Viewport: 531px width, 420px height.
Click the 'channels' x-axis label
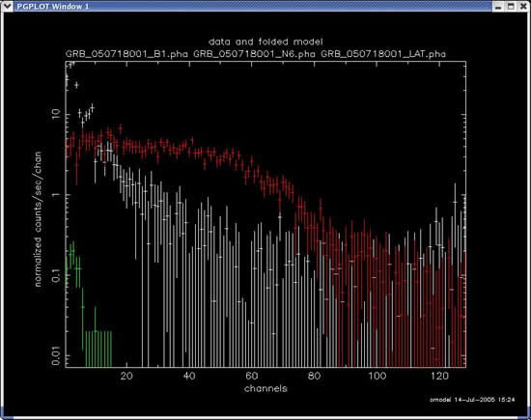(x=265, y=388)
